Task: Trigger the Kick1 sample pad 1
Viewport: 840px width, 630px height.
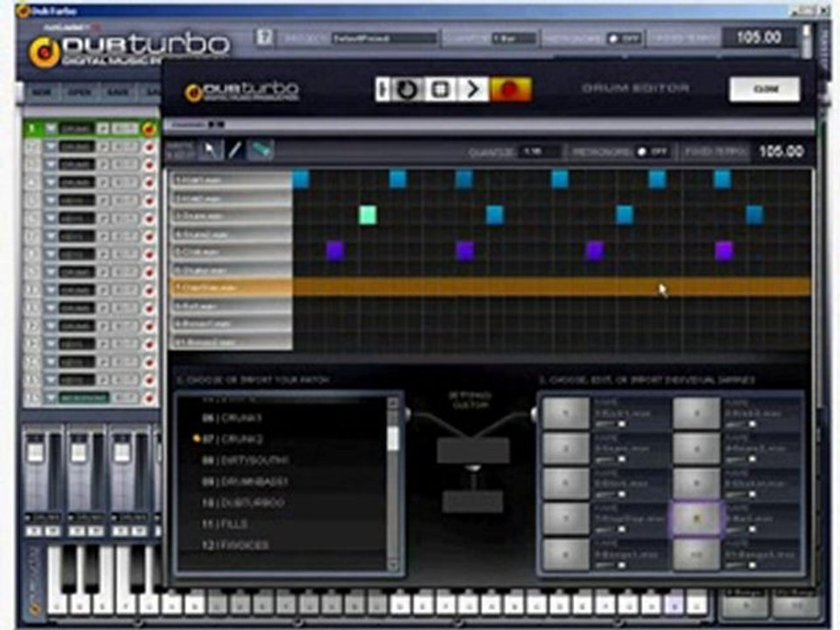Action: click(x=566, y=414)
